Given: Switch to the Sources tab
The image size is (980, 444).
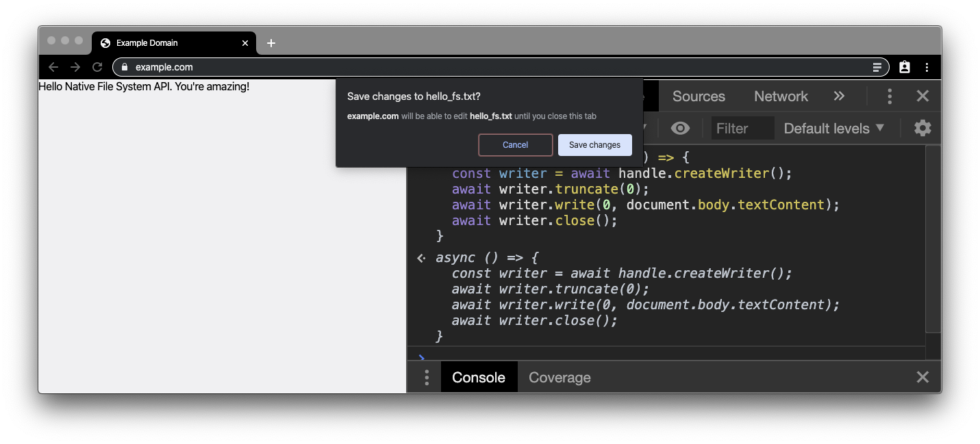Looking at the screenshot, I should pyautogui.click(x=699, y=96).
